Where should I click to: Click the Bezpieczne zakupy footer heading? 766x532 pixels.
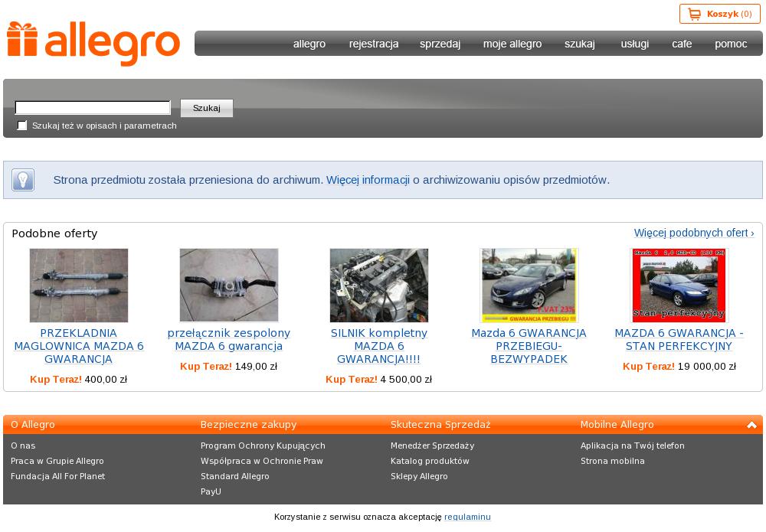[249, 425]
